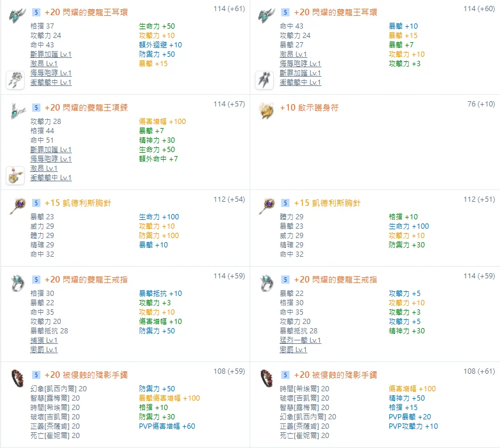Viewport: 500px width, 448px height.
Task: Click level badge 5 beside left 凱德利斯胸針
Action: 36,203
